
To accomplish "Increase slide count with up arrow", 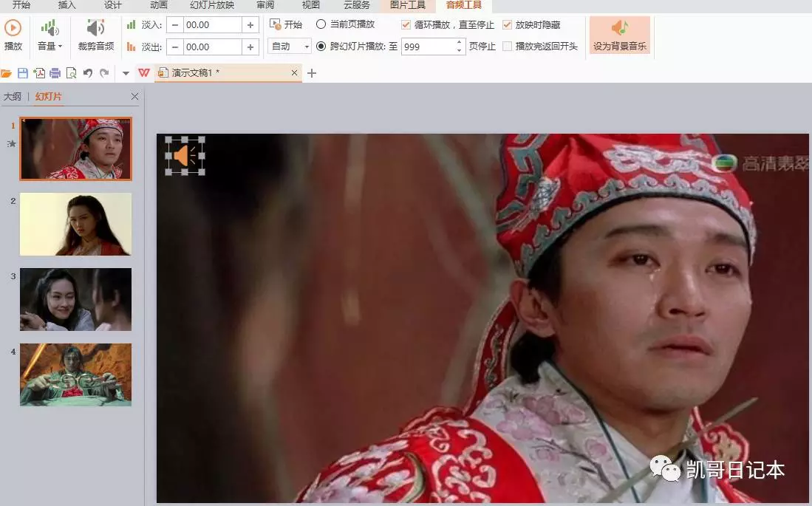I will 460,43.
